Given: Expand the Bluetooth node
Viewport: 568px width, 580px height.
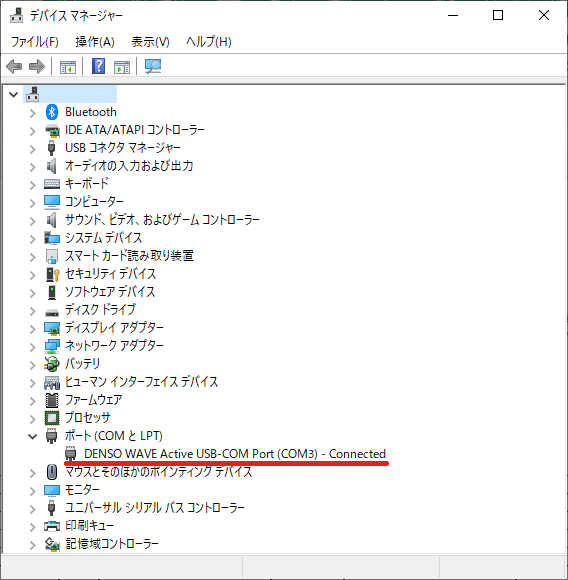Looking at the screenshot, I should tap(33, 113).
